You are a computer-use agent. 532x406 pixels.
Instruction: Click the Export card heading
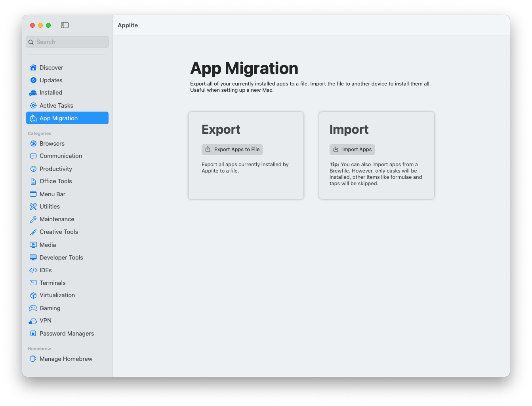click(221, 130)
